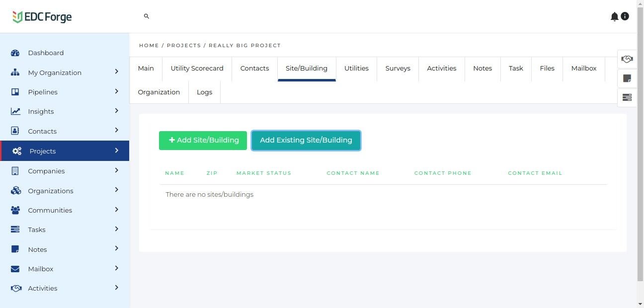Switch to the Organization tab

159,92
